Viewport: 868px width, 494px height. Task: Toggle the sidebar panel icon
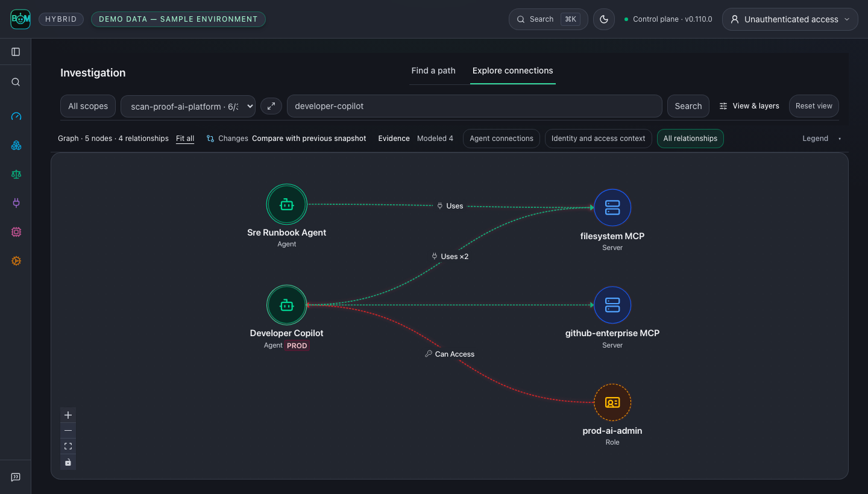click(16, 52)
